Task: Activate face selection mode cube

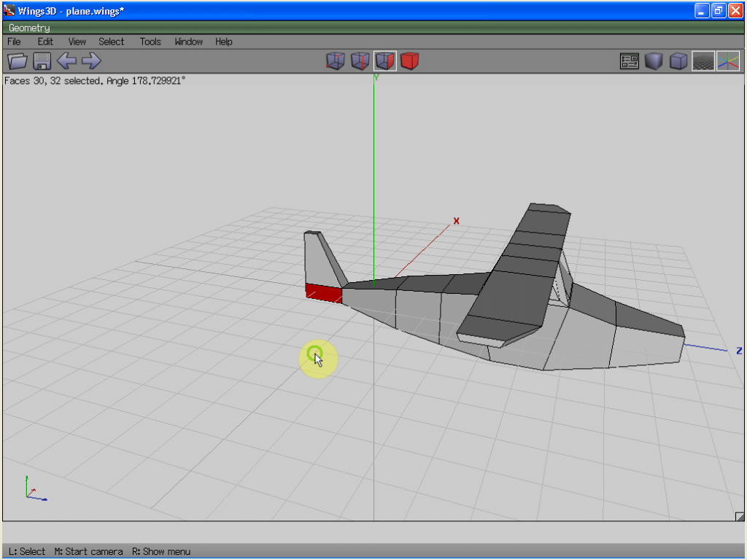Action: click(x=384, y=61)
